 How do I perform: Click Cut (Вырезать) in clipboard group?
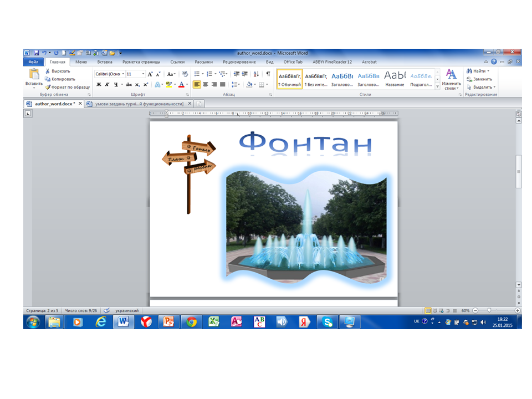[58, 71]
